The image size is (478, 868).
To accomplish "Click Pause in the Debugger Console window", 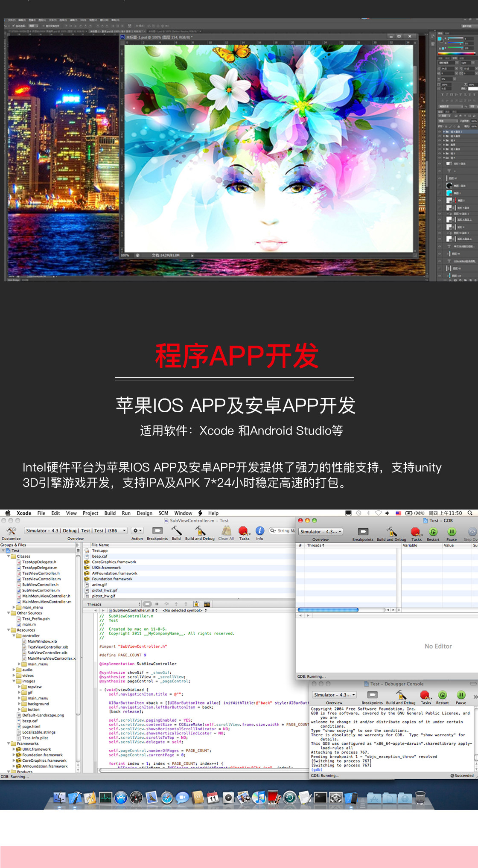I will (x=461, y=695).
